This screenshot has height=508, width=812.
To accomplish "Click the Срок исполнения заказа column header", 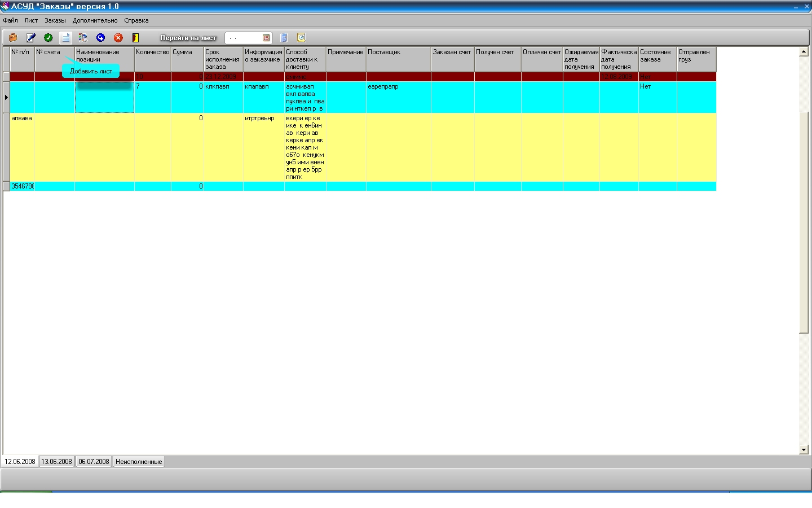I will [223, 59].
